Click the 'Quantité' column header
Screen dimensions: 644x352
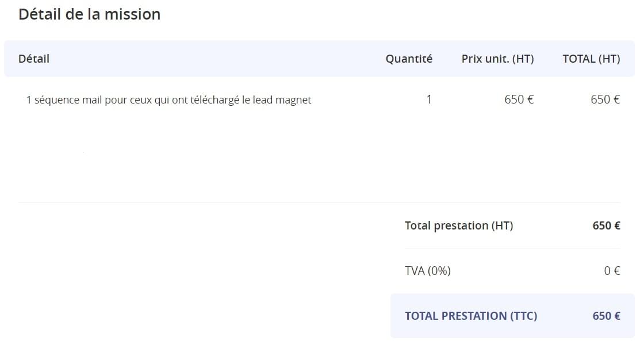point(409,59)
